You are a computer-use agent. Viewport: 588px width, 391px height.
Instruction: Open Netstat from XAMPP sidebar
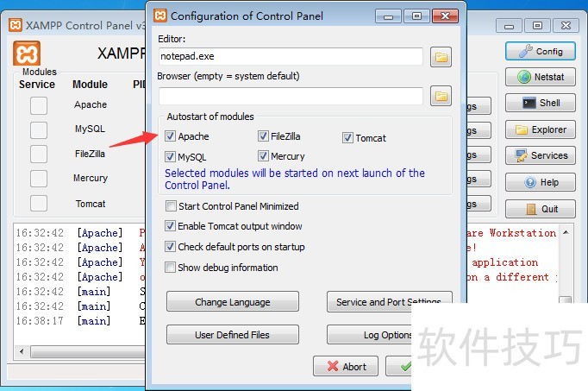point(541,77)
